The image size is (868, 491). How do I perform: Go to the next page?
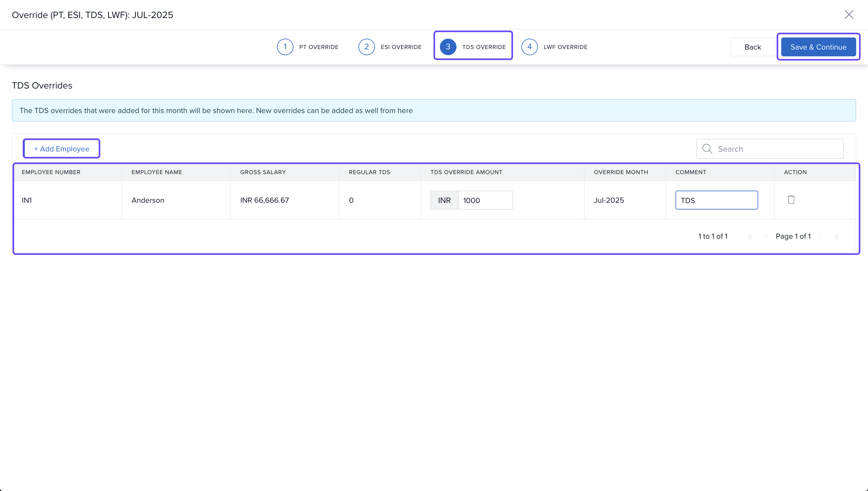821,237
